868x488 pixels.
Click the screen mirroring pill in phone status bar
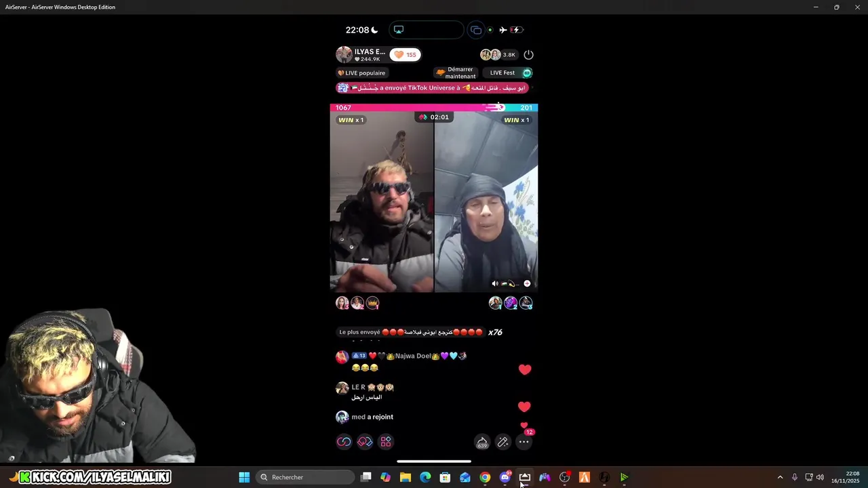(x=427, y=30)
